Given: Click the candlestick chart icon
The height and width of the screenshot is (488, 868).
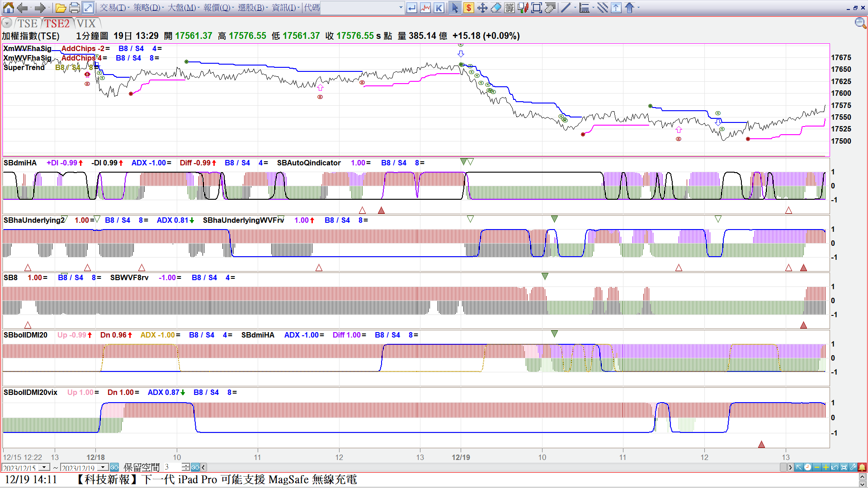Looking at the screenshot, I should tap(523, 8).
